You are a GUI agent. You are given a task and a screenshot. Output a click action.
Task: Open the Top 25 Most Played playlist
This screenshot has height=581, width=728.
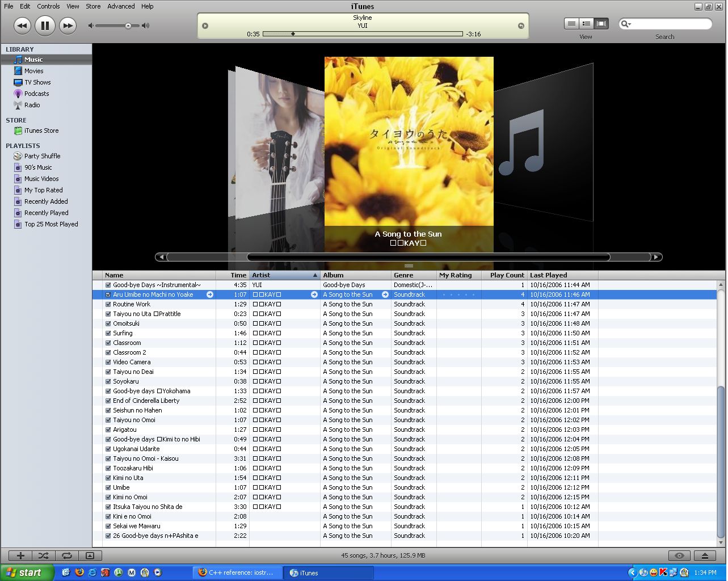pos(51,224)
